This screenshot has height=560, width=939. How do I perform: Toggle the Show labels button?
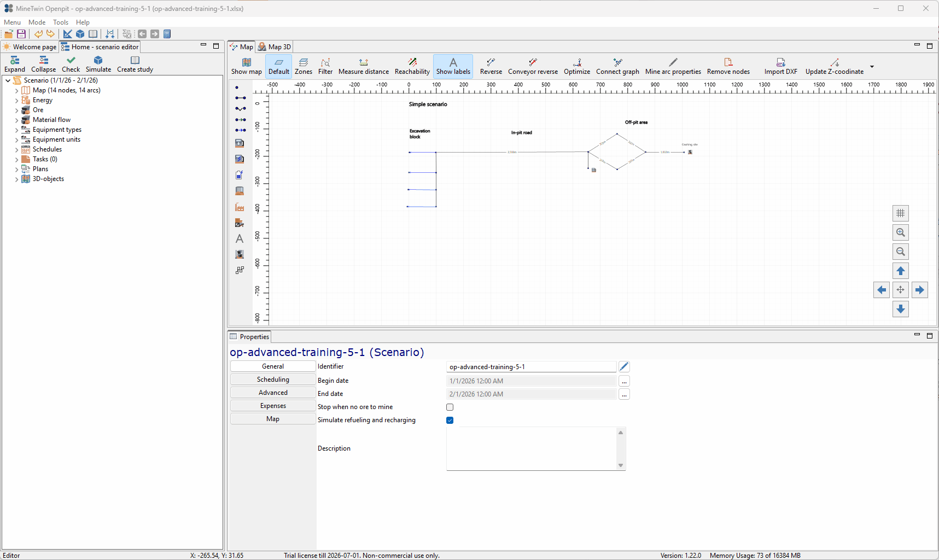coord(453,66)
